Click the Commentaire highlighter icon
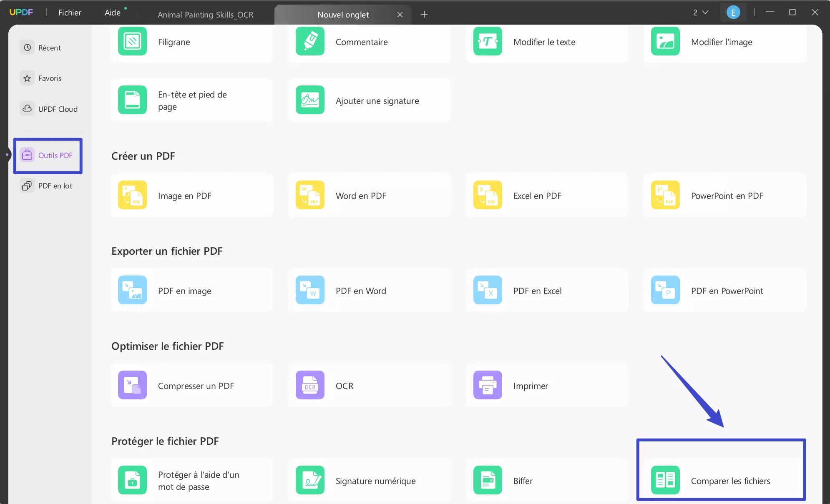Image resolution: width=830 pixels, height=504 pixels. pos(310,41)
